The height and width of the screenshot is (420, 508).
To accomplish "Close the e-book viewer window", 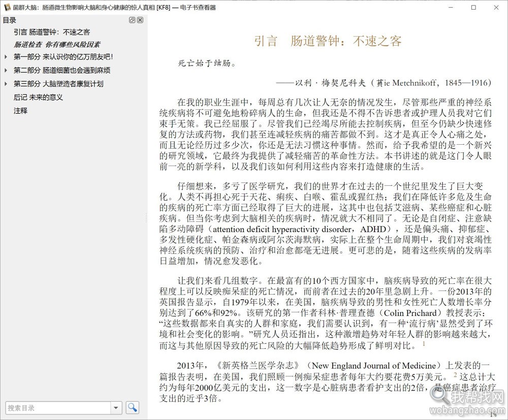I will [496, 8].
